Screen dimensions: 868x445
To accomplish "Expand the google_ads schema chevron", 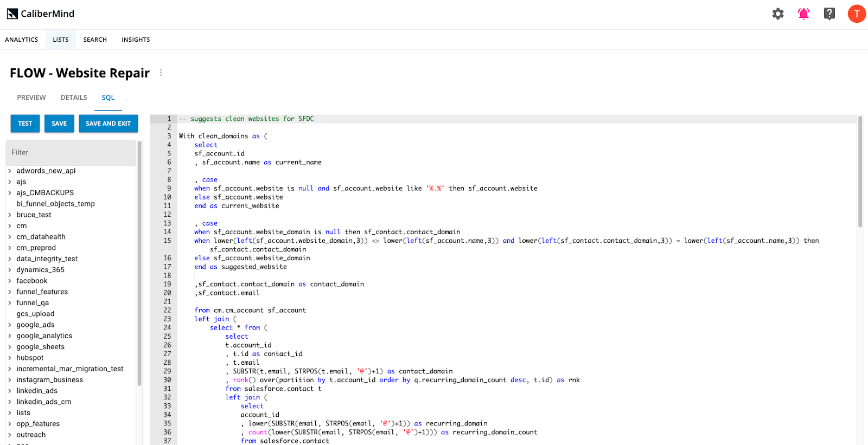I will tap(10, 325).
